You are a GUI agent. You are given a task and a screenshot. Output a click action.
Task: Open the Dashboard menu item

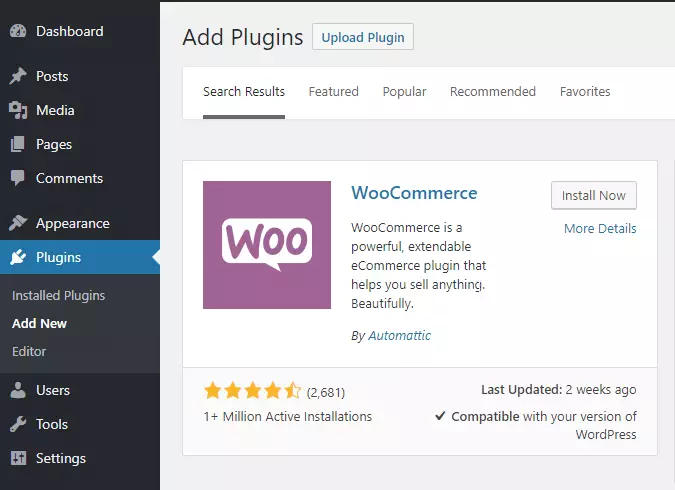(x=80, y=31)
